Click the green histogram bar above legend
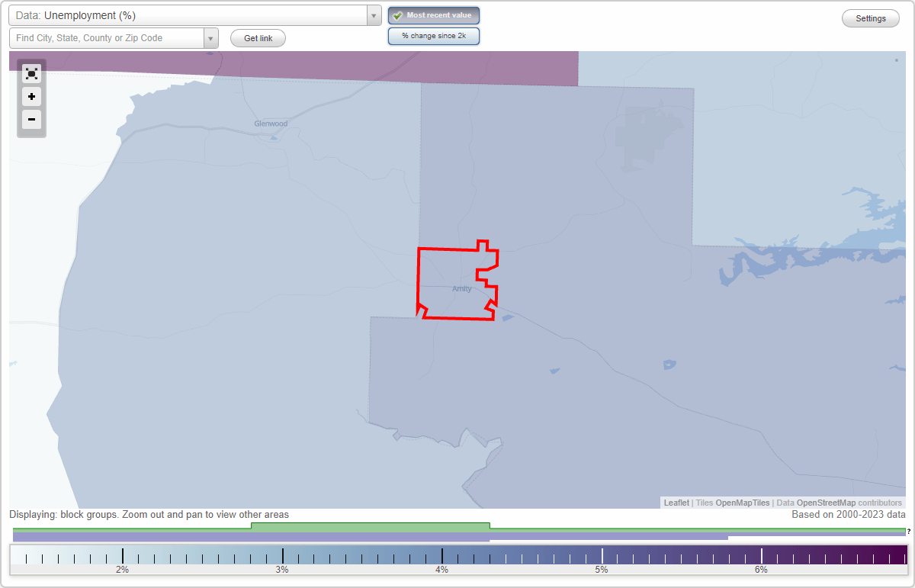 pyautogui.click(x=371, y=526)
